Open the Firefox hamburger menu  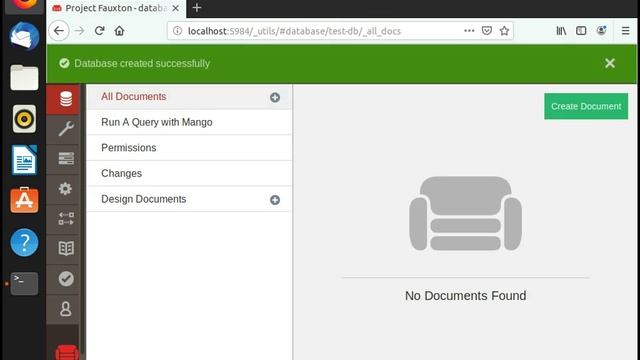pyautogui.click(x=625, y=31)
